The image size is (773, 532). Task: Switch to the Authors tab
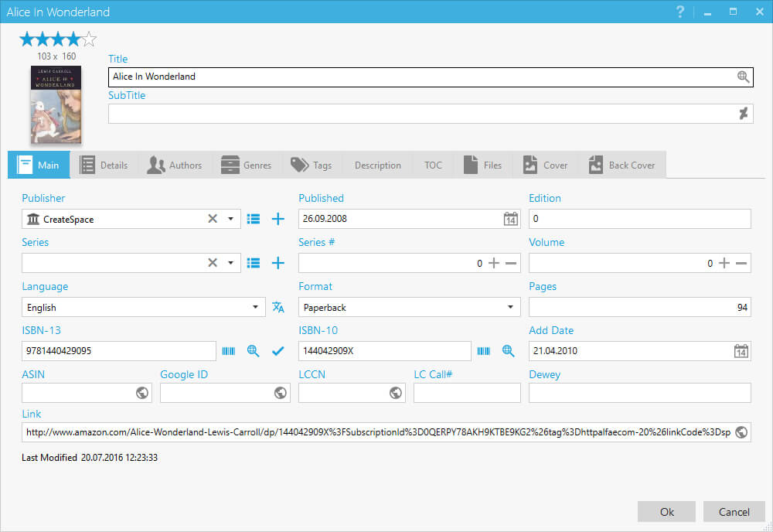coord(175,165)
